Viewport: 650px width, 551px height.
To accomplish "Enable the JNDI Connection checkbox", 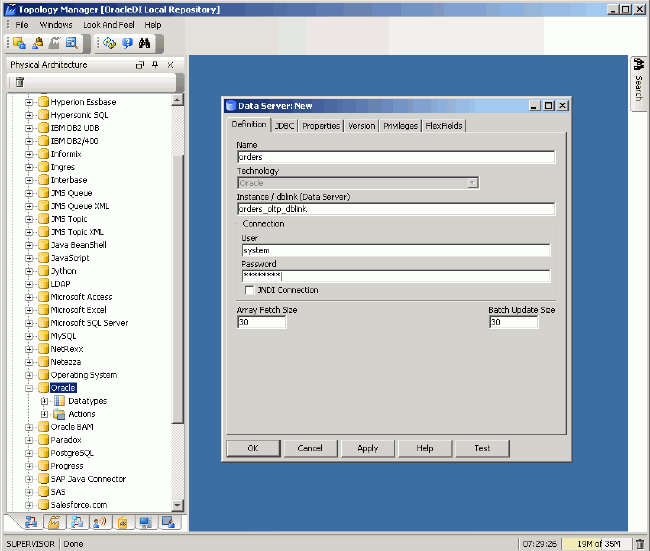I will [249, 290].
